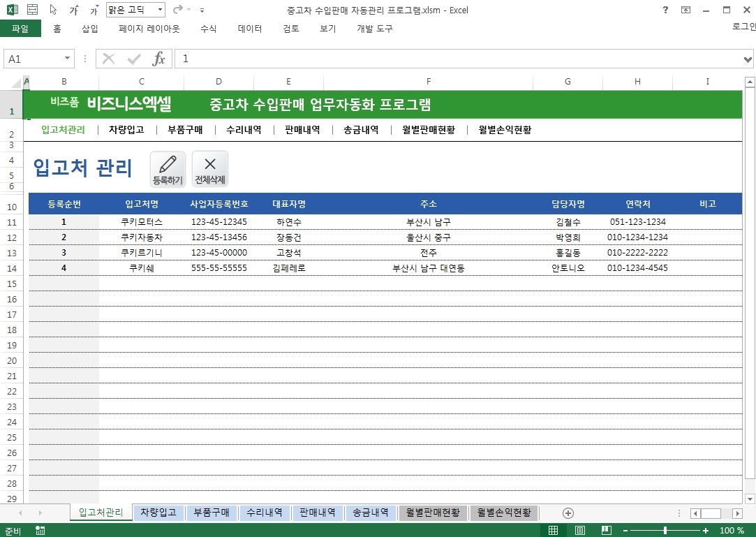
Task: Click the 판매내역 navigation link
Action: (x=302, y=130)
